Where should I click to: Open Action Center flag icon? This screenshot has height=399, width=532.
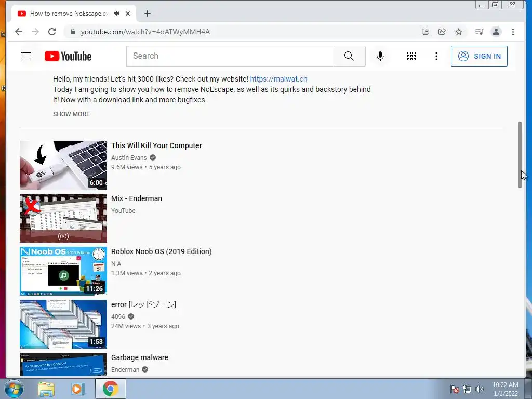click(x=455, y=389)
